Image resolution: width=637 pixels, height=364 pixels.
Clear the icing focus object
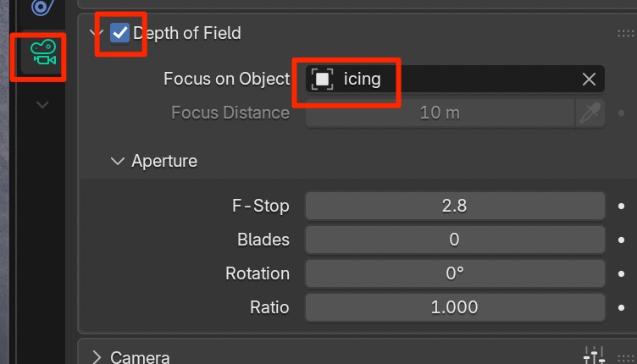(589, 80)
